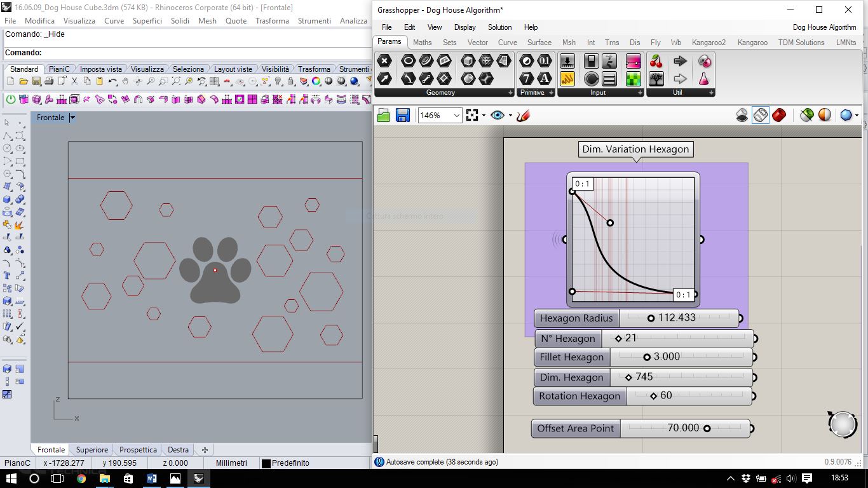Enable red shaded preview mode
This screenshot has width=868, height=488.
[779, 115]
